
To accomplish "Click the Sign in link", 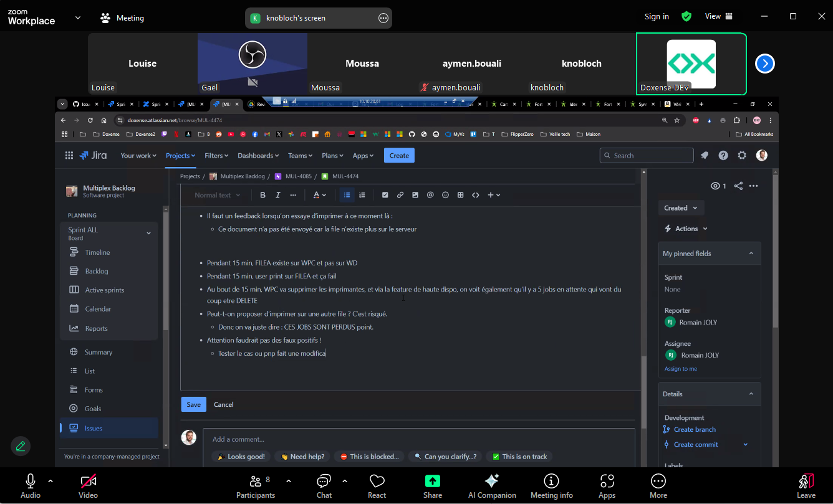I will pyautogui.click(x=657, y=17).
